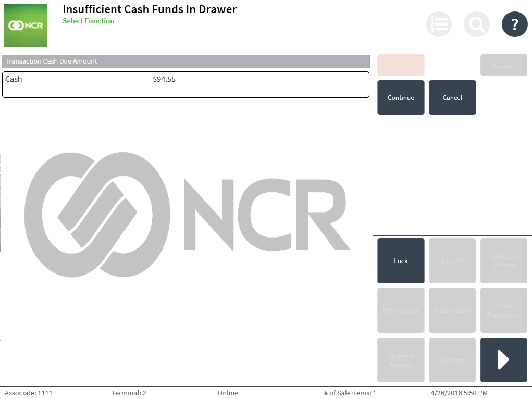Select the Cash $94.55 row
The image size is (532, 399).
185,84
